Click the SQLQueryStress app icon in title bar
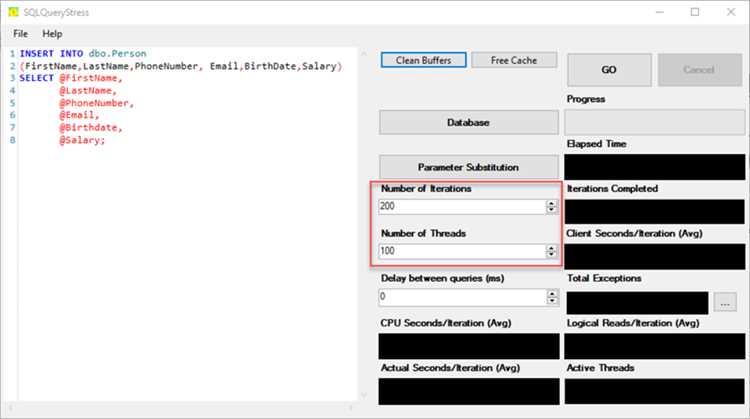The height and width of the screenshot is (419, 750). [x=13, y=11]
